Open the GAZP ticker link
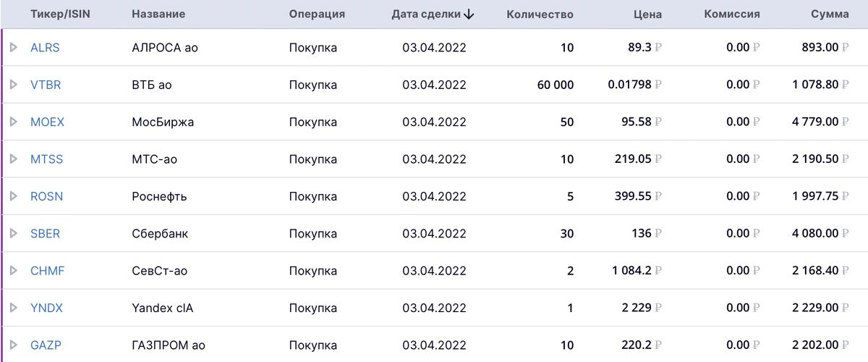 (x=46, y=345)
